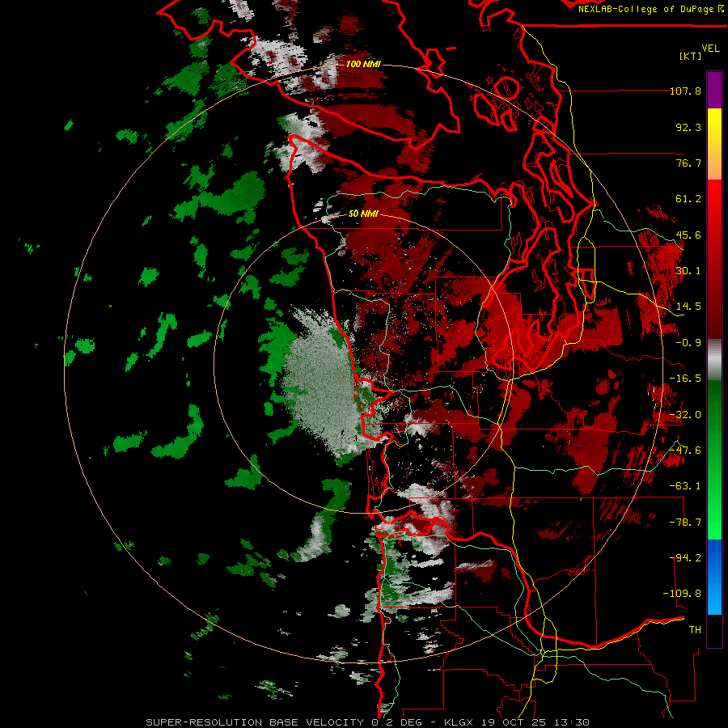Select the [KT] units label
Viewport: 728px width, 728px height.
click(x=691, y=56)
